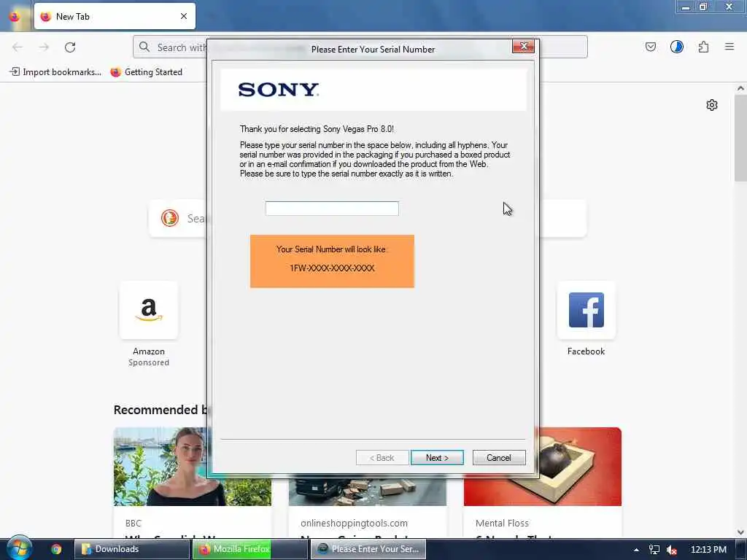The width and height of the screenshot is (747, 560).
Task: Open New Tab personalize gear icon
Action: pyautogui.click(x=712, y=105)
